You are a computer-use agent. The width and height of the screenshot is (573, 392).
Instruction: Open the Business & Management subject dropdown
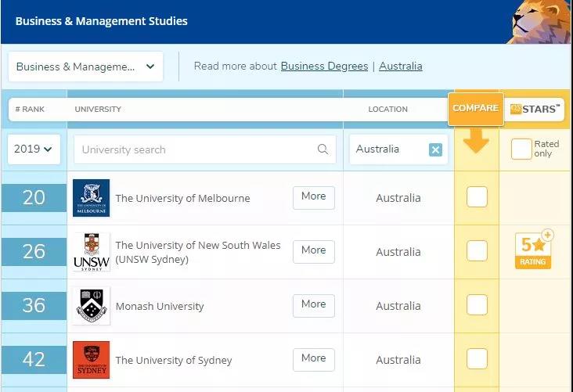[85, 67]
